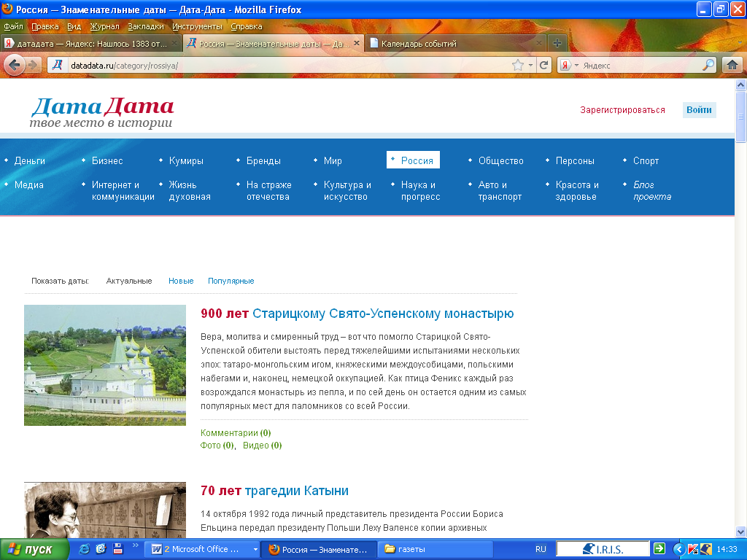Open the Бренды category
The image size is (747, 560).
coord(263,160)
